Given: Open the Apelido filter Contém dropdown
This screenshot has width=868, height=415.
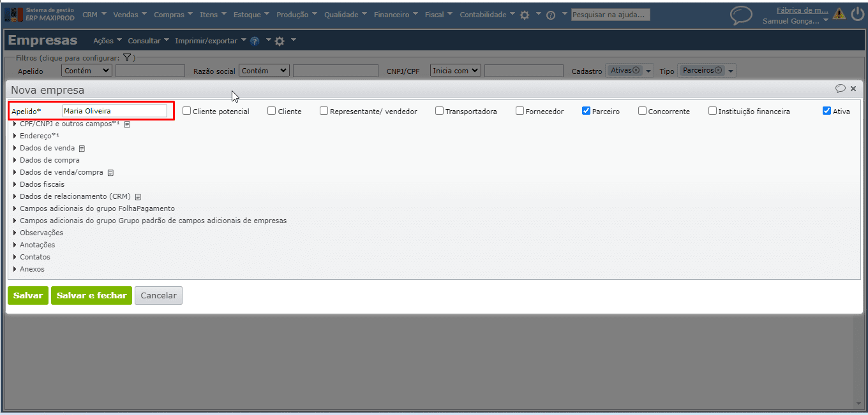Looking at the screenshot, I should tap(87, 71).
